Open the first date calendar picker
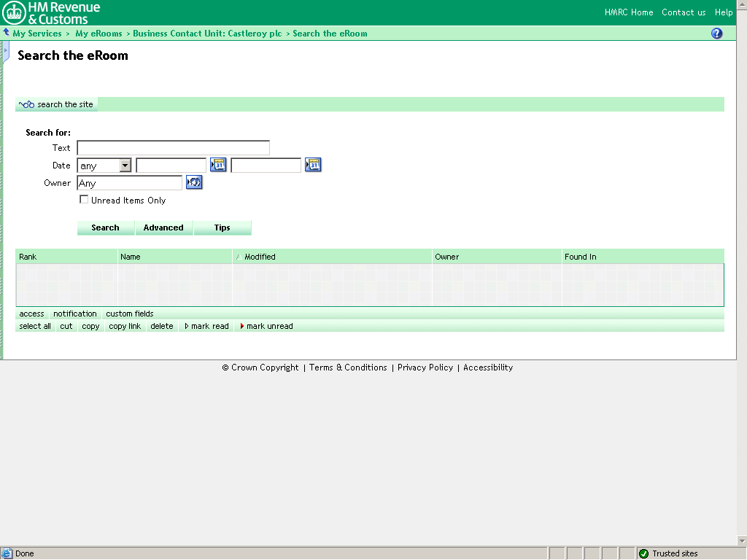The image size is (747, 560). 218,165
